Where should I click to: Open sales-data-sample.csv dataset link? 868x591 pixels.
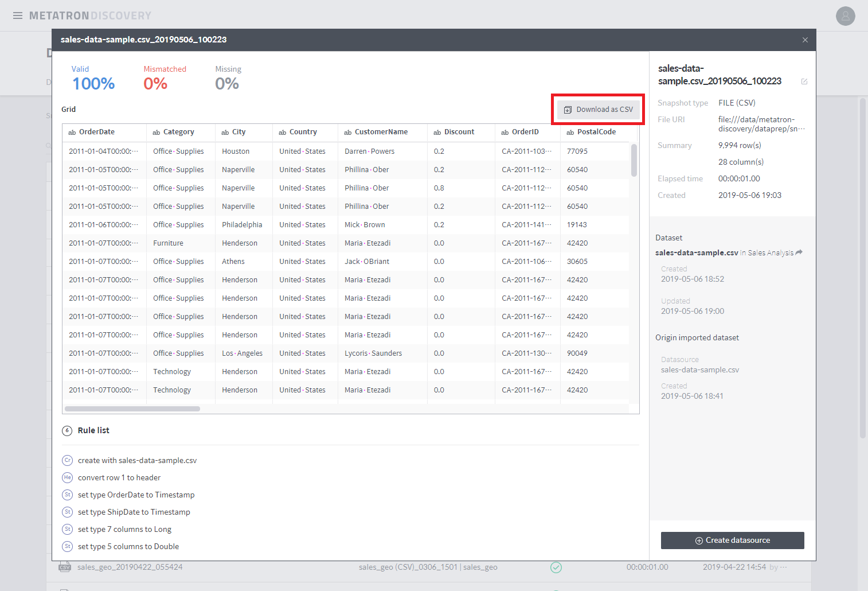coord(697,252)
